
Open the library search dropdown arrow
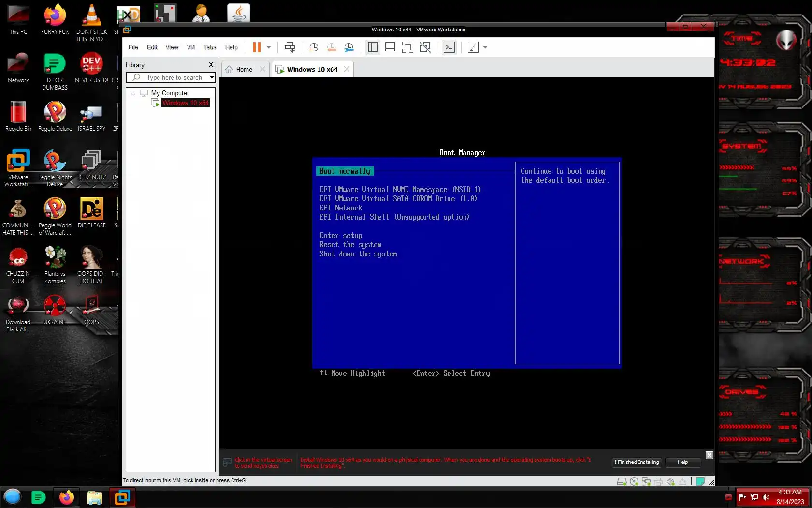(x=212, y=77)
